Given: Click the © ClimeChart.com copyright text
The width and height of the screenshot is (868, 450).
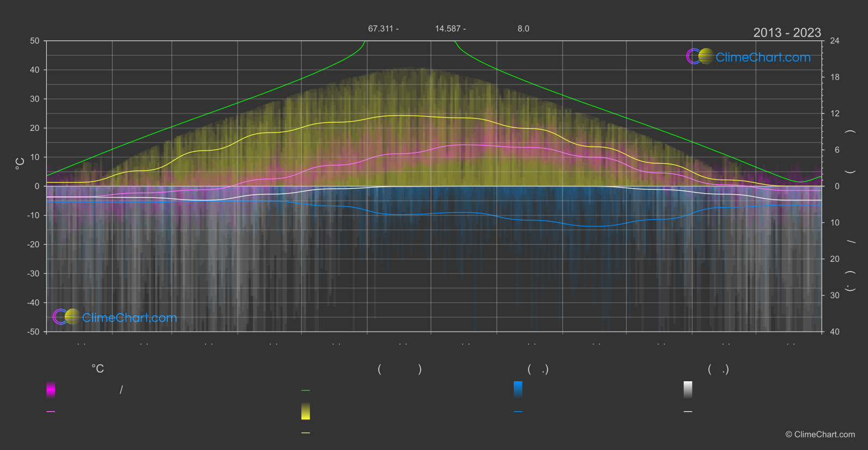Looking at the screenshot, I should (x=820, y=434).
